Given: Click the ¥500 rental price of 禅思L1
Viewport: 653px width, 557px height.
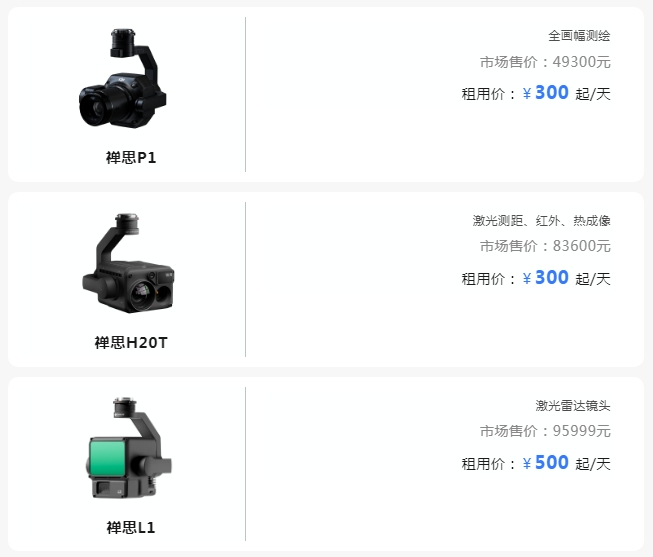Looking at the screenshot, I should click(x=546, y=463).
